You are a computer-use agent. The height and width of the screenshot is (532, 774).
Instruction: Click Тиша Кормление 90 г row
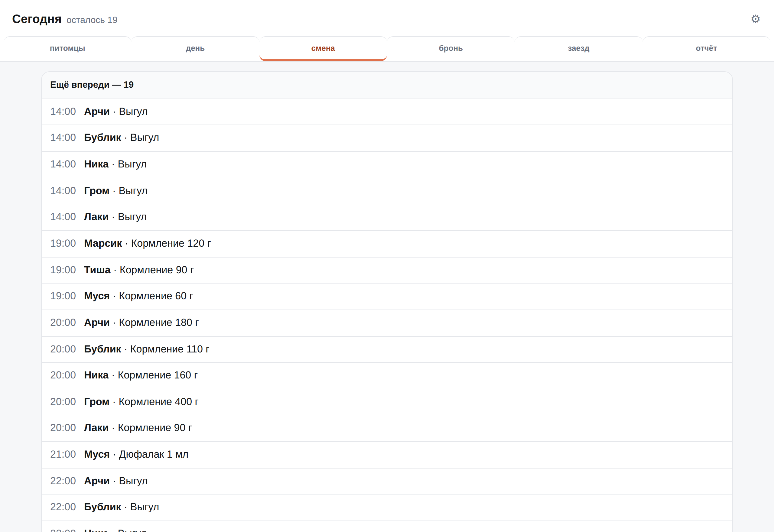[387, 270]
